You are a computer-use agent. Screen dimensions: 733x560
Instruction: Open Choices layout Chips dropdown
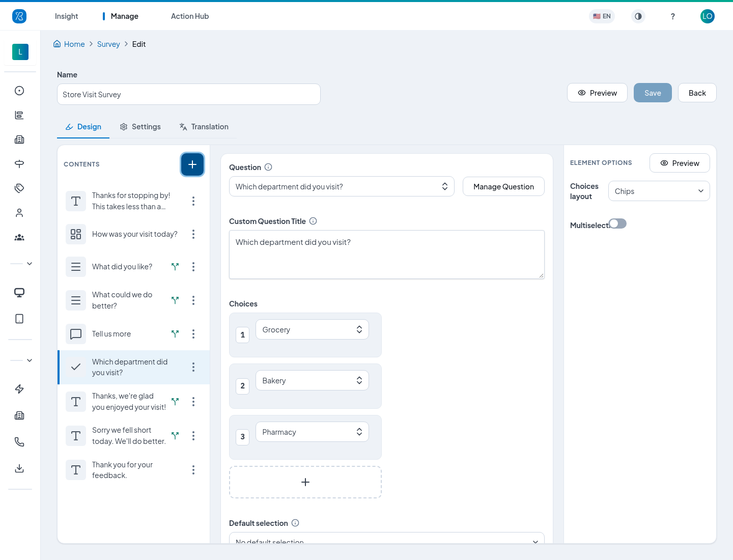coord(659,191)
